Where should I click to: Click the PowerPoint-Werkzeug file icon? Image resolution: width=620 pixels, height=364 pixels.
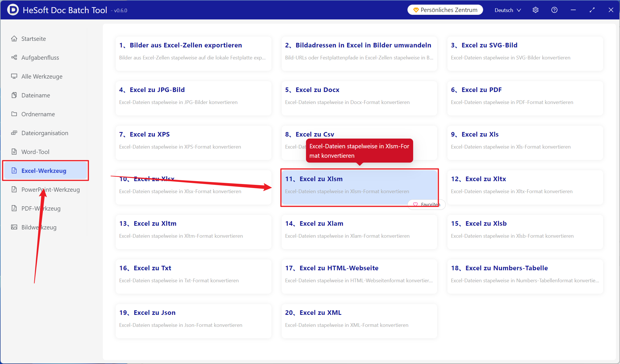(x=14, y=189)
